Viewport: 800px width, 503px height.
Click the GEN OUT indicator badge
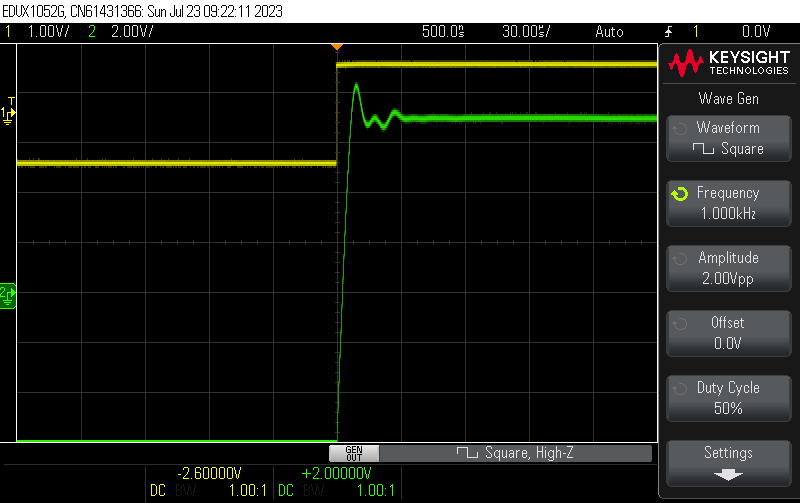(352, 453)
